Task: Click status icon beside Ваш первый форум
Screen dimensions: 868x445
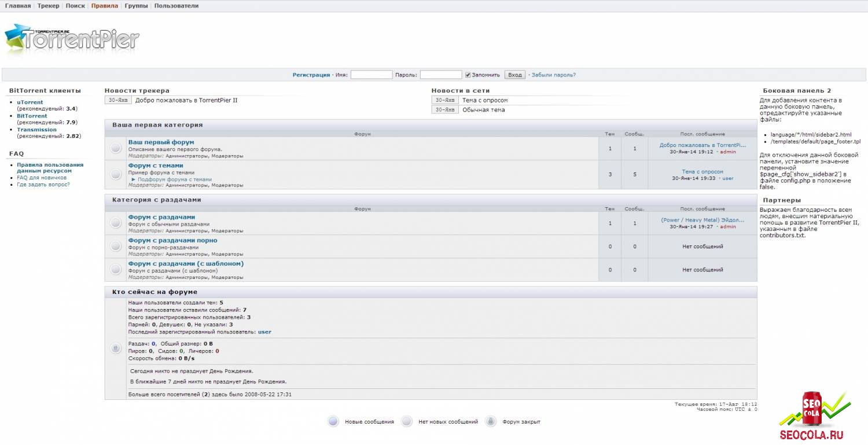Action: point(116,149)
